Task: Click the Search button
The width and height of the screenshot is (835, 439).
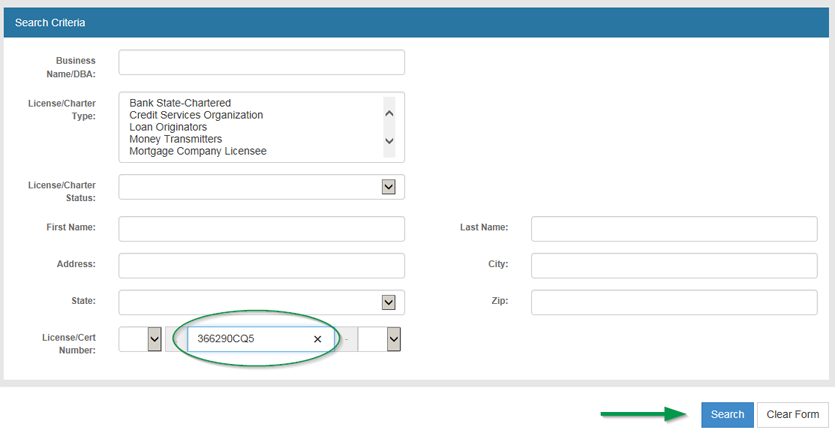Action: tap(727, 414)
